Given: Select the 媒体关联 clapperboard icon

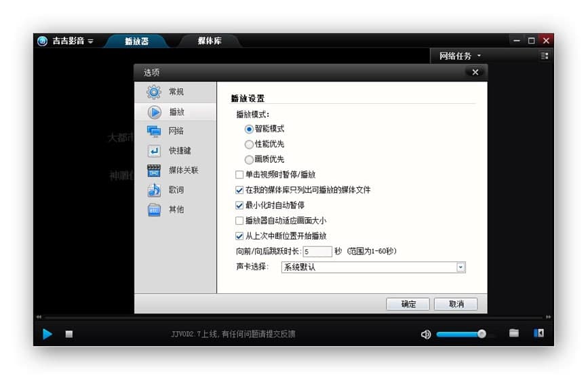Looking at the screenshot, I should [154, 170].
